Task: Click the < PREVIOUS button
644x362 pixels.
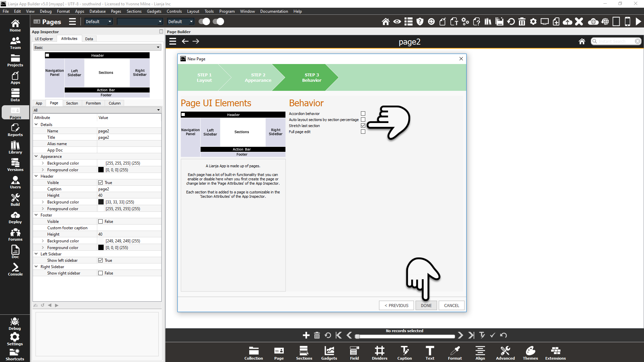Action: tap(396, 305)
